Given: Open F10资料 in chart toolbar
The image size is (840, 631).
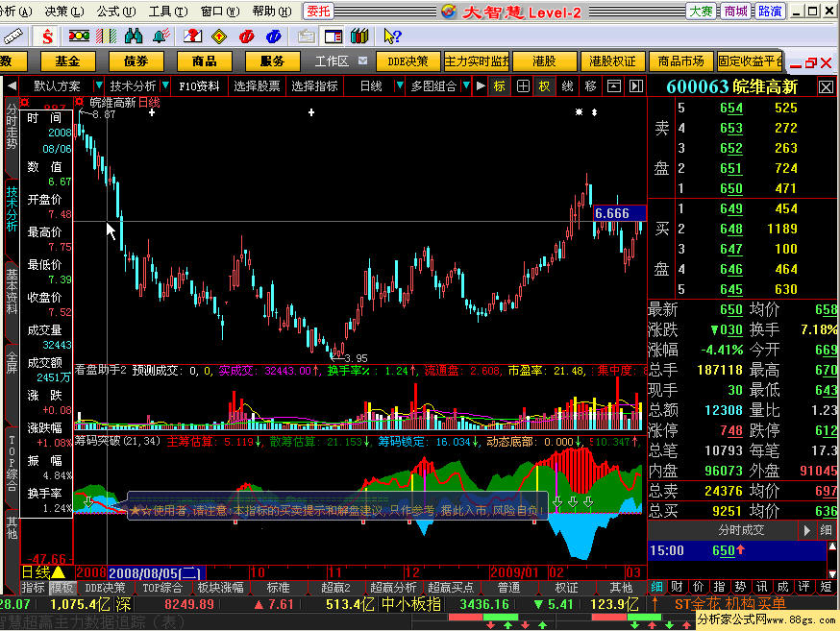Looking at the screenshot, I should coord(199,86).
